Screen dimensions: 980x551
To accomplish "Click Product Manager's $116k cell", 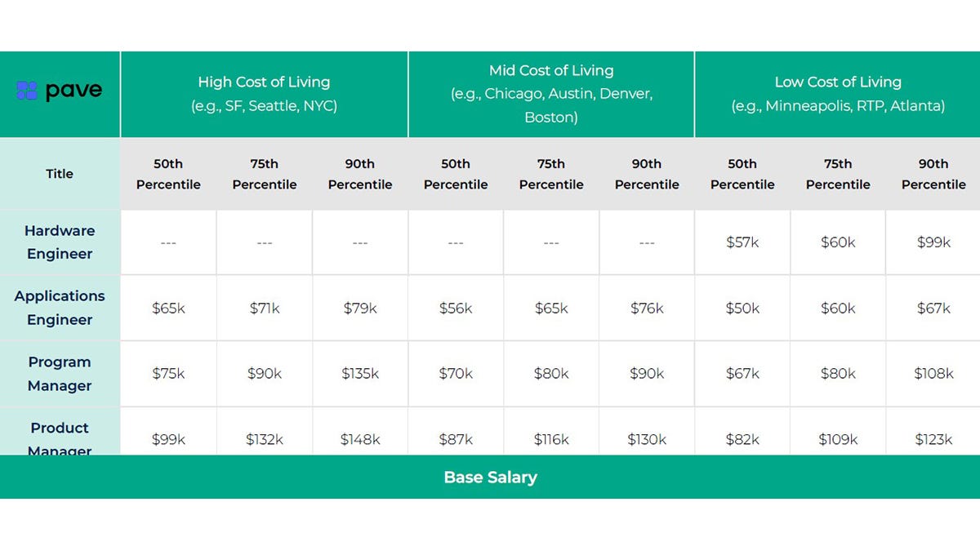I will [551, 439].
